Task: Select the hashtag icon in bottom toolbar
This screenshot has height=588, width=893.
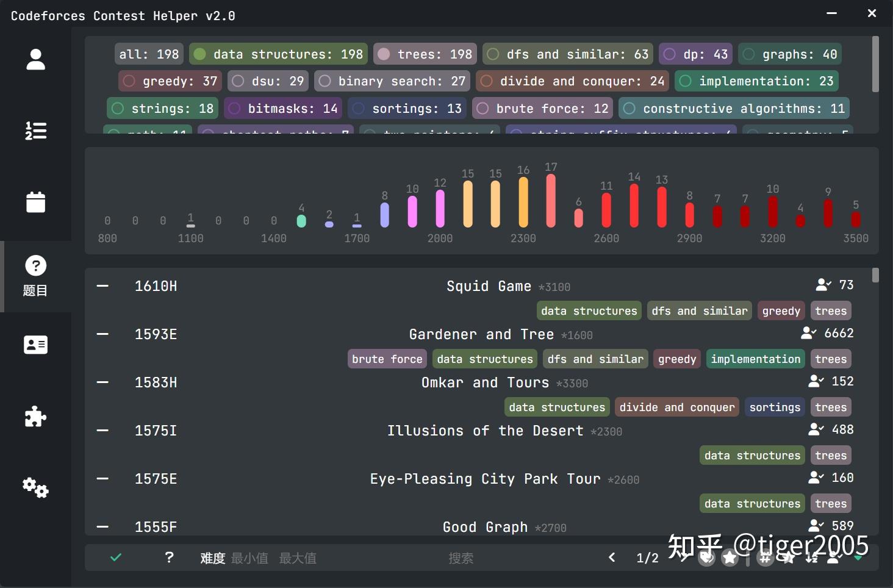Action: 765,557
